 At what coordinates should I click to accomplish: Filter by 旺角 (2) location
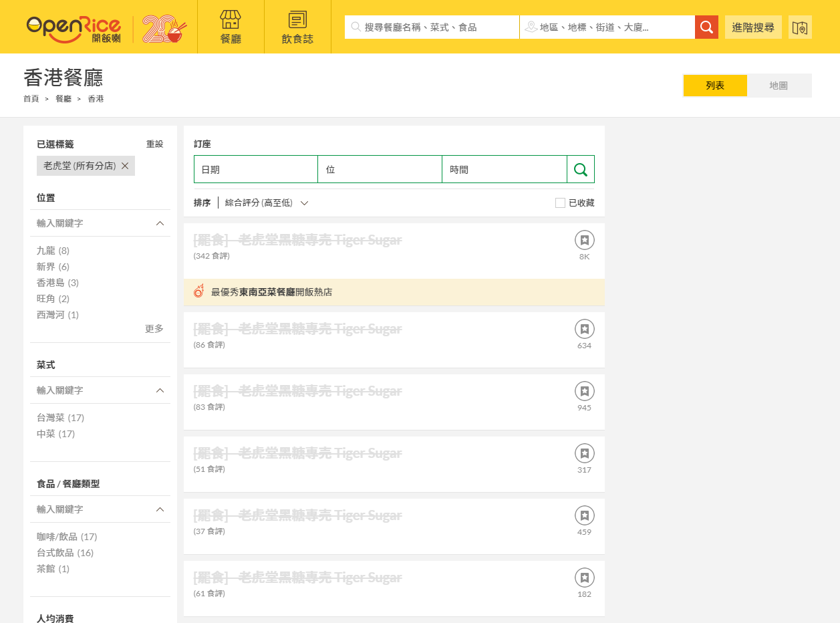(53, 299)
